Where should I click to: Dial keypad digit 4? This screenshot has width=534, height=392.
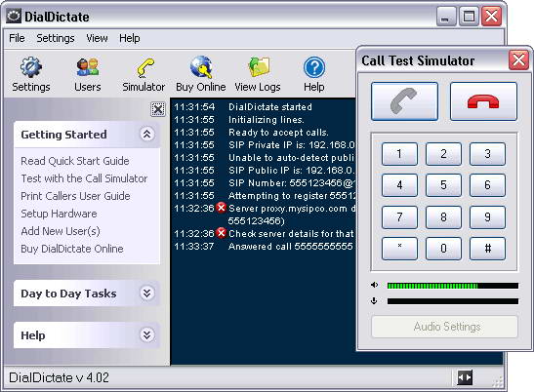399,185
